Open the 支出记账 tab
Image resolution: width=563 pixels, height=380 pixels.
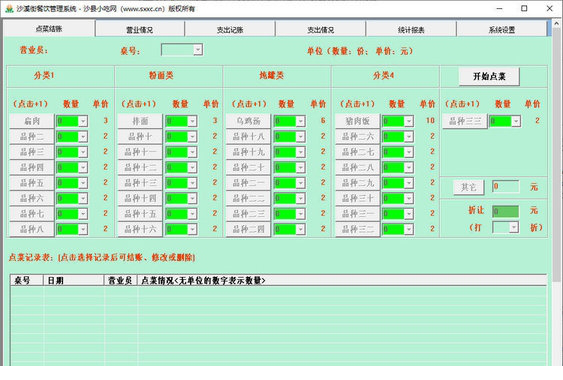(230, 30)
